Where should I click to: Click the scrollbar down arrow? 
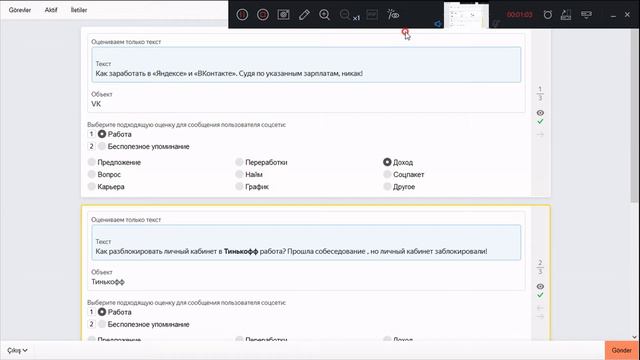[635, 337]
